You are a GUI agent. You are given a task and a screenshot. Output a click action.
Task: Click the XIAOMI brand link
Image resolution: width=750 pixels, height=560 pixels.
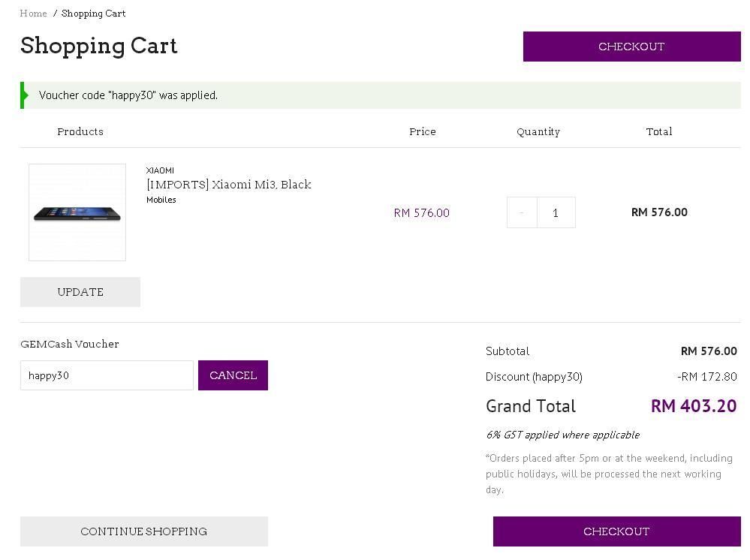click(x=160, y=170)
